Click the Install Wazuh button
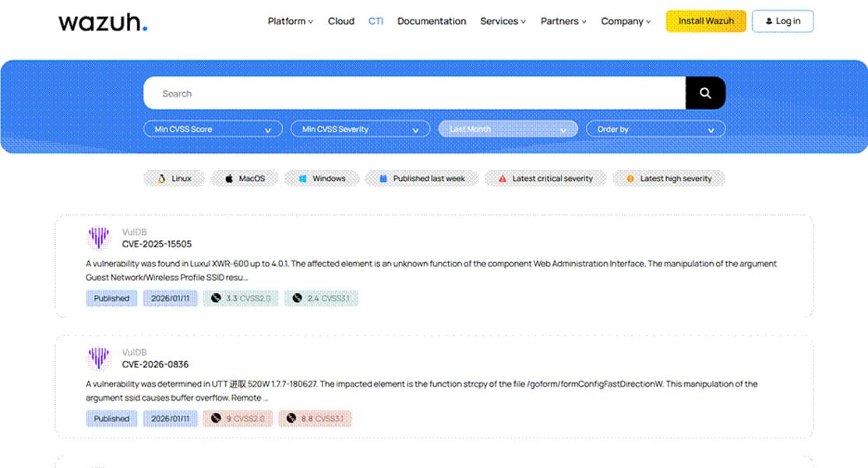 [x=705, y=21]
